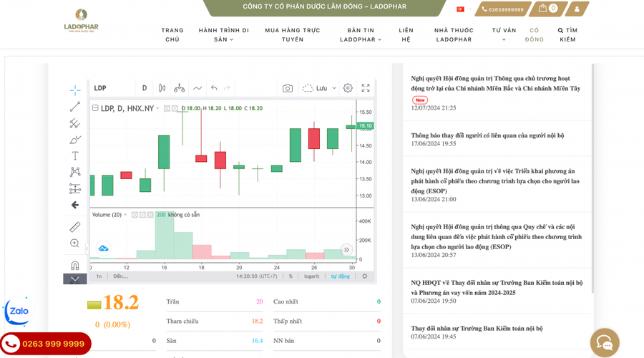644x358 pixels.
Task: Select the crosshair cursor tool
Action: [74, 90]
